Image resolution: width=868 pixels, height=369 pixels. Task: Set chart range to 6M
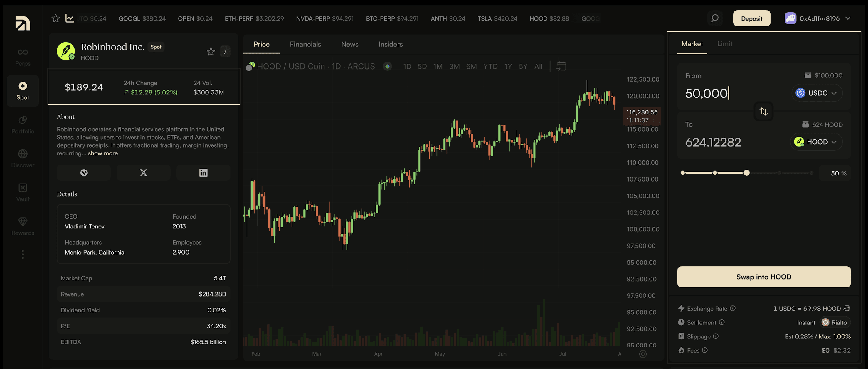coord(471,66)
